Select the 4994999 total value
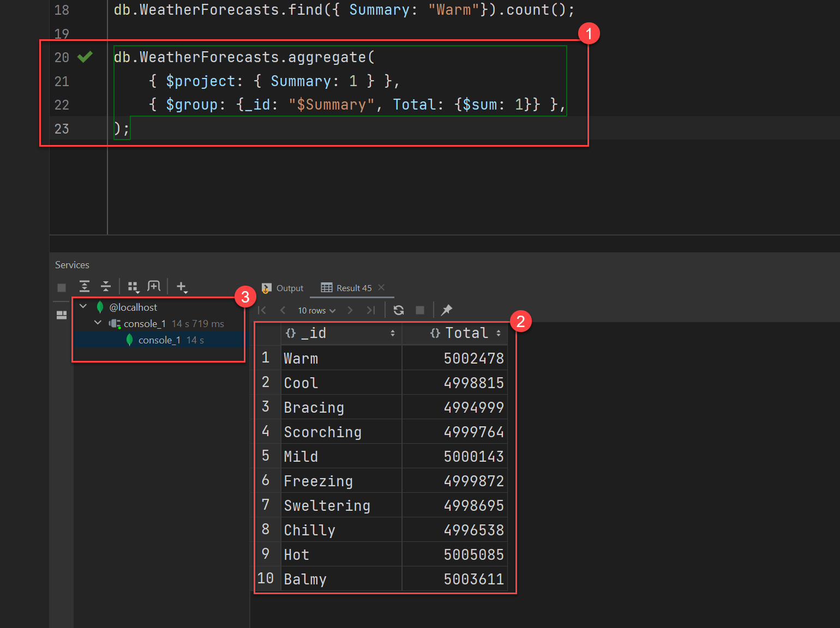840x628 pixels. [455, 407]
